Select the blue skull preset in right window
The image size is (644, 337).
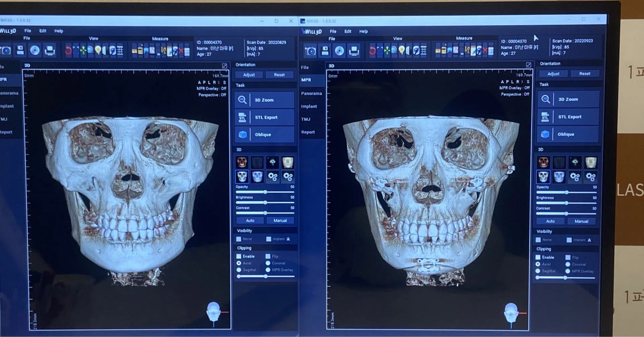tap(559, 177)
